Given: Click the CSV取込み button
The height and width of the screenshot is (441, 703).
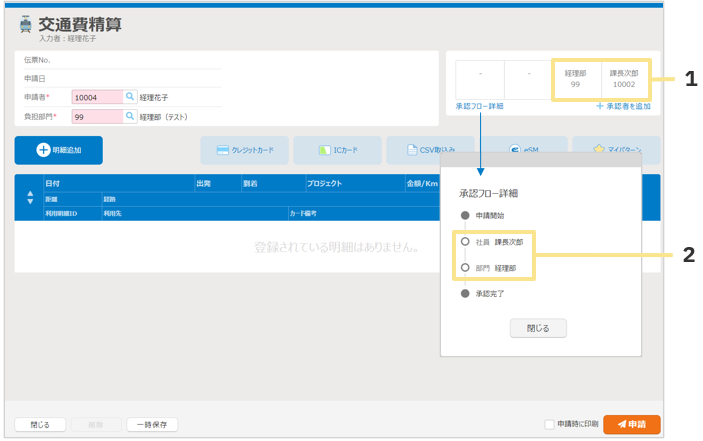Looking at the screenshot, I should 430,150.
